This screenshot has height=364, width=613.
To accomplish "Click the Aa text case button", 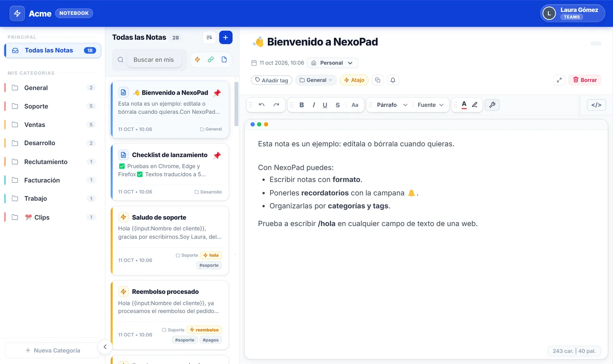I will [355, 105].
